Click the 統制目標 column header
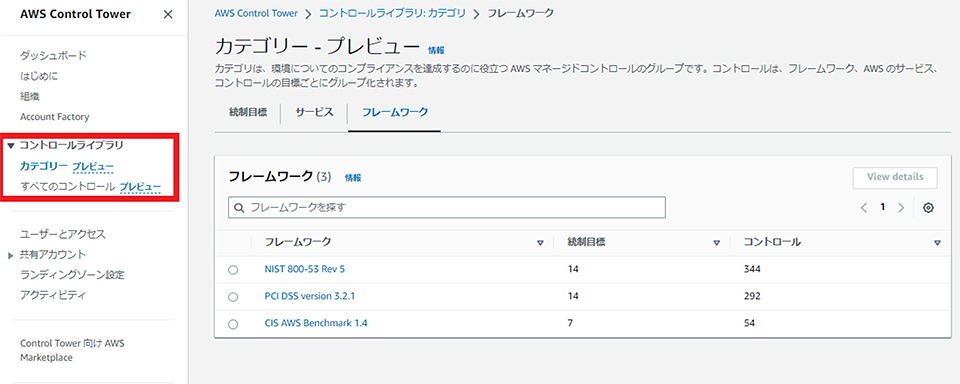Viewport: 960px width, 384px height. [x=587, y=242]
